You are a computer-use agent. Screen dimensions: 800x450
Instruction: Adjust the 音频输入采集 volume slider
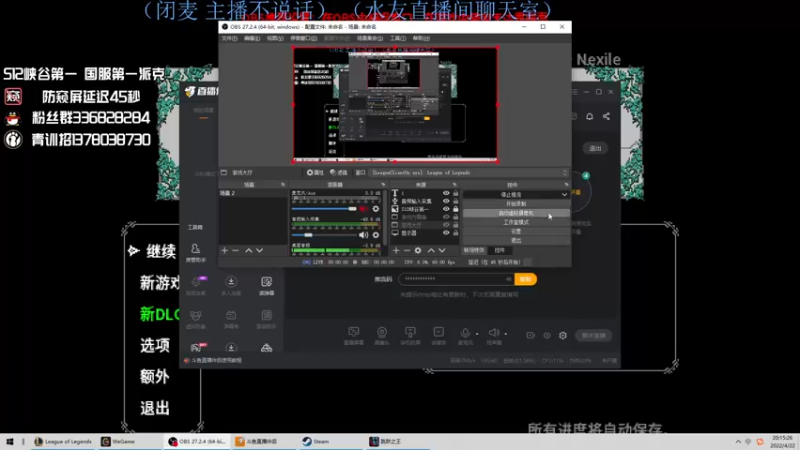click(x=324, y=235)
